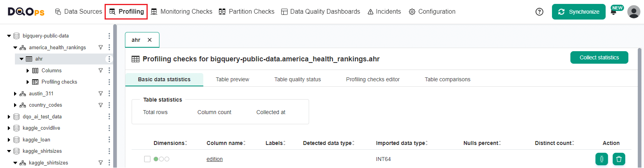This screenshot has width=644, height=168.
Task: Open Monitoring Checks section
Action: pos(182,12)
